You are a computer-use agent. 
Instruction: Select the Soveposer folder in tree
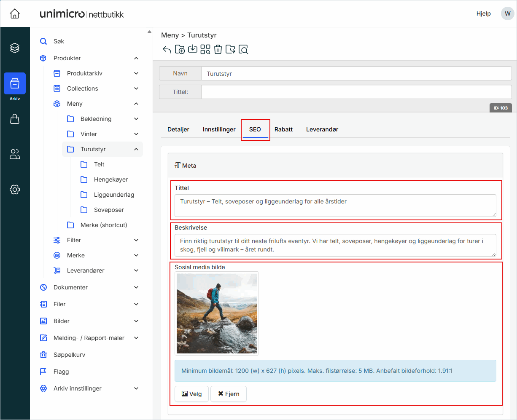click(108, 210)
